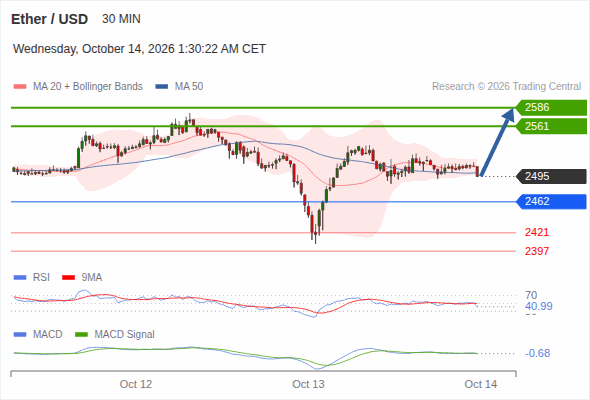Screen dimensions: 590x400
Task: Click the 9MA red legend swatch
Action: [68, 278]
